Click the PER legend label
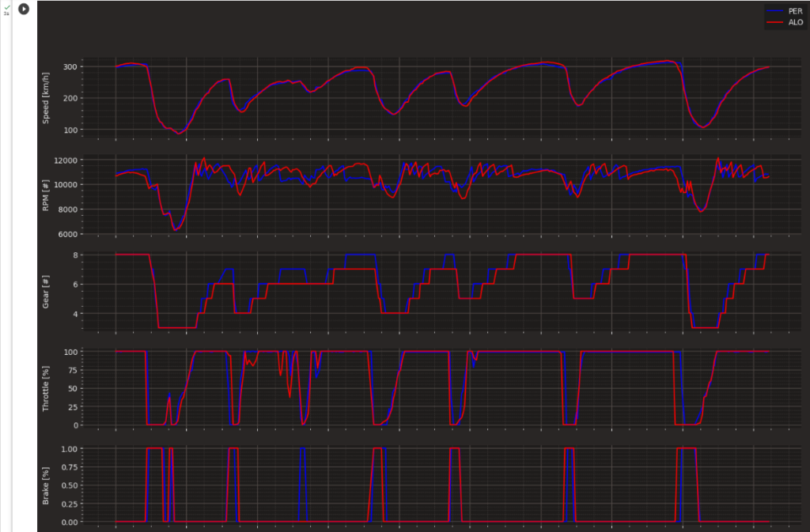The height and width of the screenshot is (532, 810). tap(795, 11)
